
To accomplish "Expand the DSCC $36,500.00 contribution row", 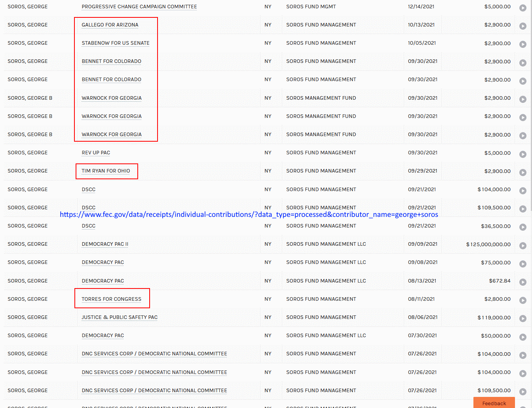I will coord(523,227).
